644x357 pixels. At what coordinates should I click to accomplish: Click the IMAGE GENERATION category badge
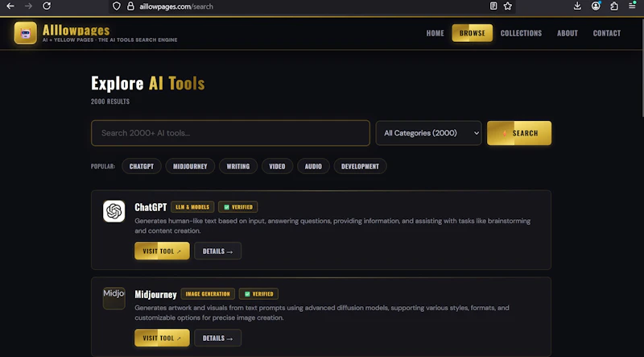pos(208,293)
